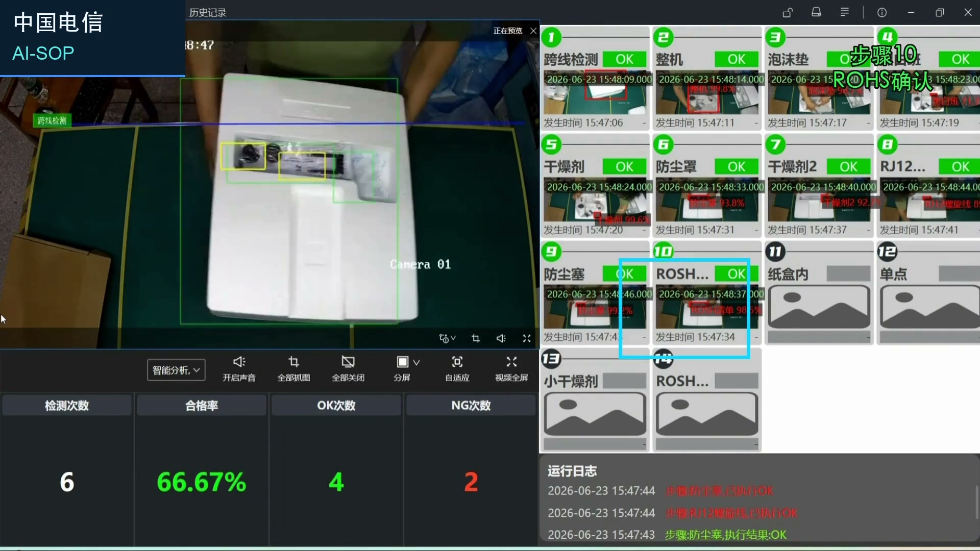Click the step 7 number badge

point(775,144)
